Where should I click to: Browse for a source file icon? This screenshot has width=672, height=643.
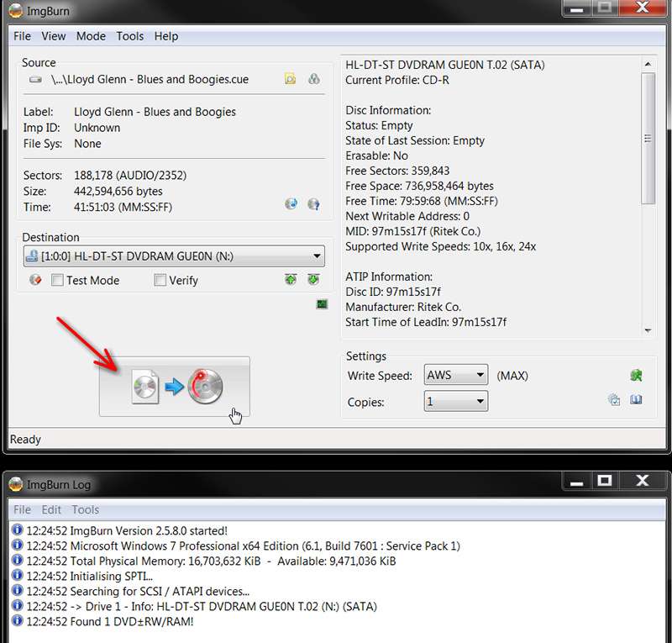pyautogui.click(x=290, y=79)
